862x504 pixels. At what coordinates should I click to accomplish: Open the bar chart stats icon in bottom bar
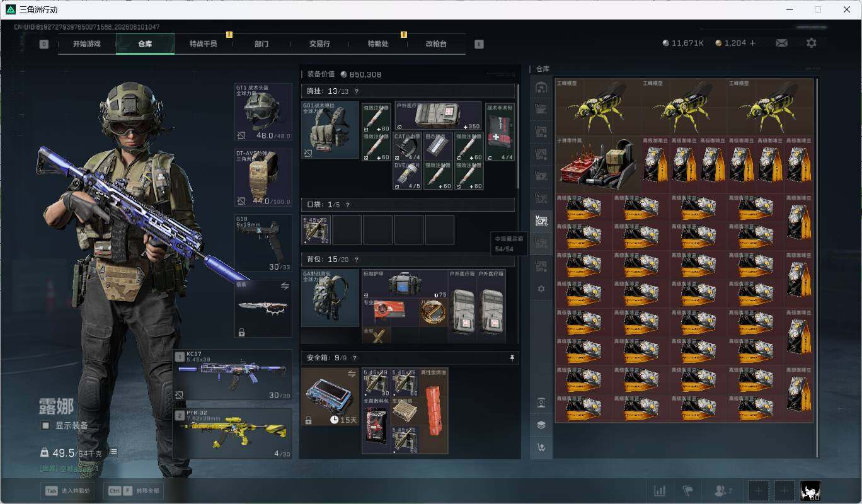(660, 491)
